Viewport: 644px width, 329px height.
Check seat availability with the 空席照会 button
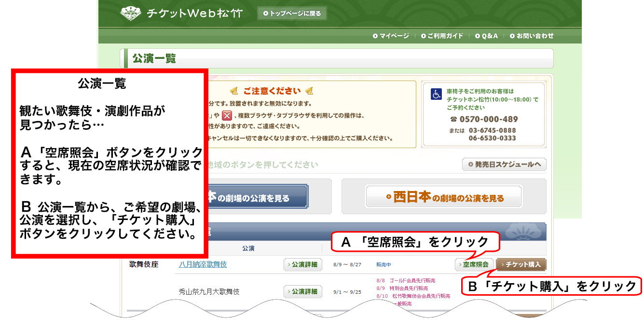[x=474, y=264]
